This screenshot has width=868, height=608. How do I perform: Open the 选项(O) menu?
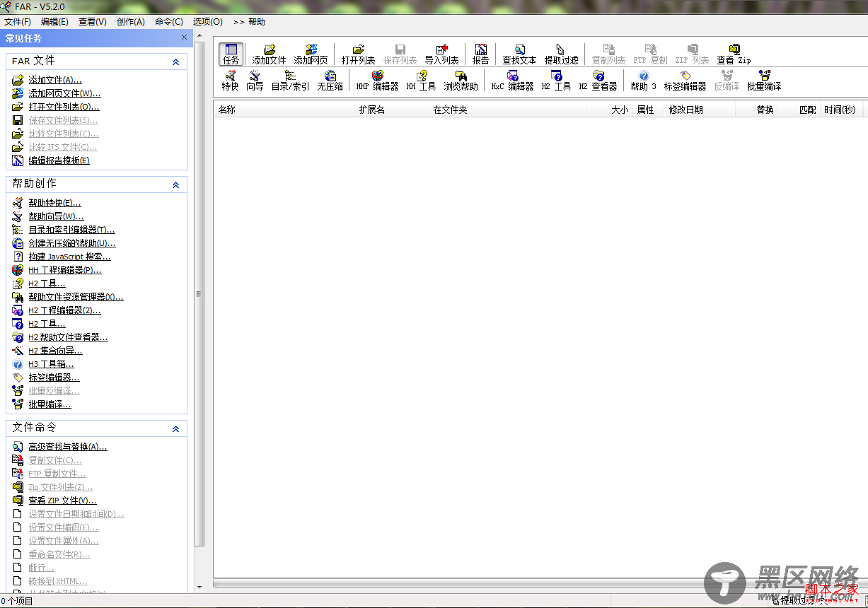coord(208,22)
